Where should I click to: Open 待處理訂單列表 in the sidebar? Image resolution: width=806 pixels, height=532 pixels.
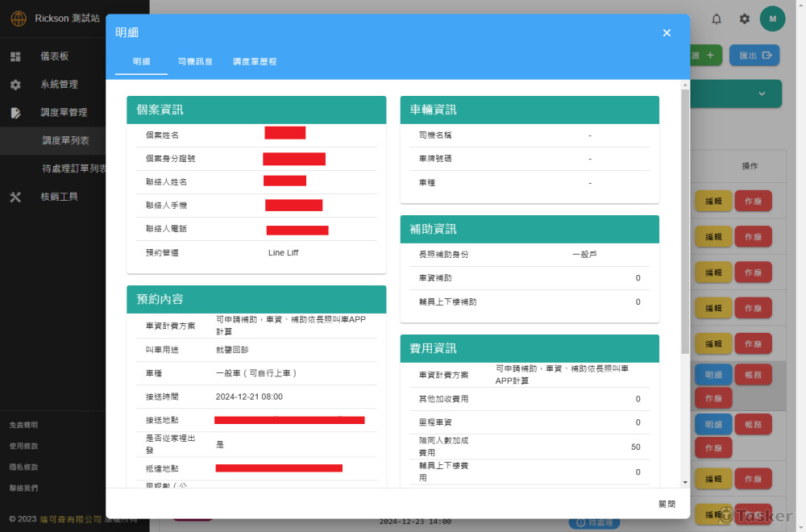click(74, 168)
